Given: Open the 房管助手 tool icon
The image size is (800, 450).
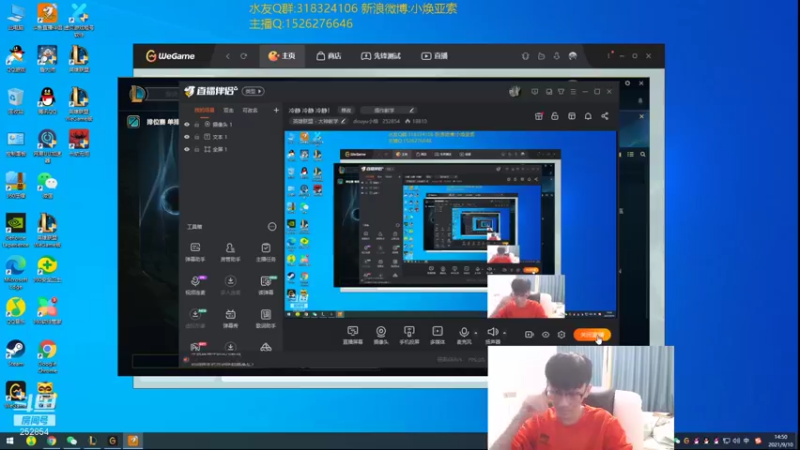Looking at the screenshot, I should click(230, 252).
